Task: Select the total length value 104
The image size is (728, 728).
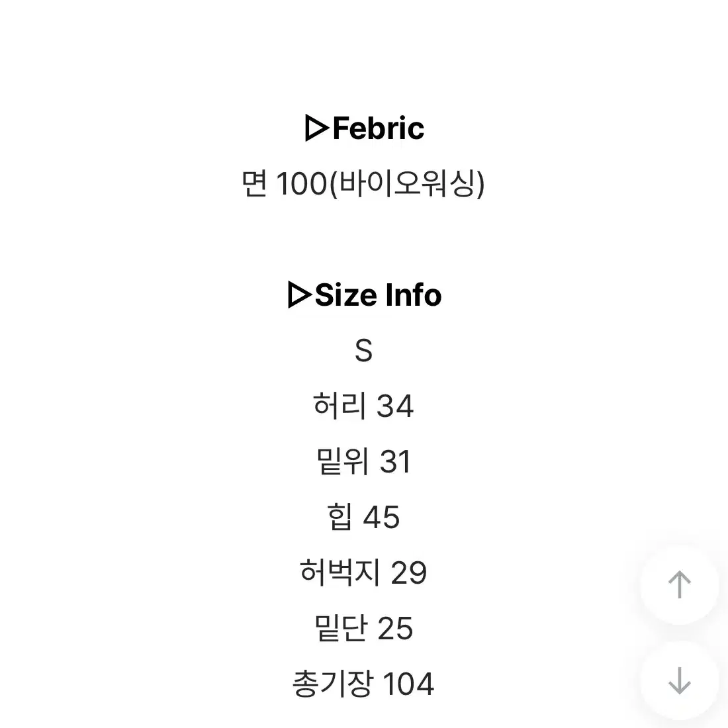Action: coord(408,684)
